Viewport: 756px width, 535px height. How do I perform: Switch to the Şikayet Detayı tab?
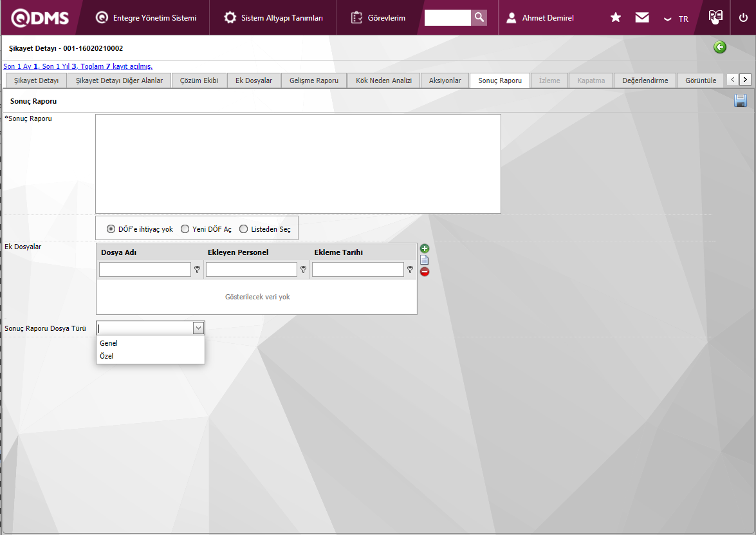tap(36, 80)
